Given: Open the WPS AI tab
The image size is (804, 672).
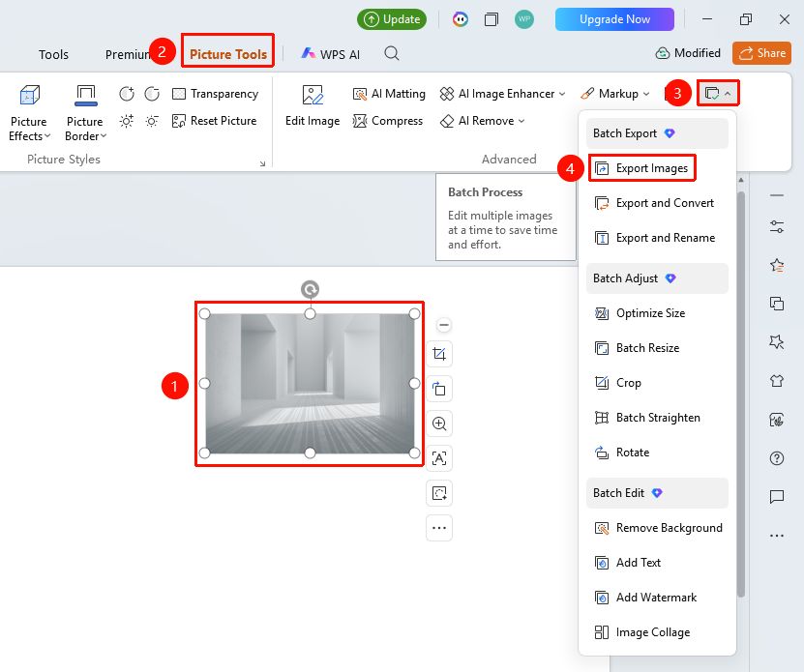Looking at the screenshot, I should (331, 54).
